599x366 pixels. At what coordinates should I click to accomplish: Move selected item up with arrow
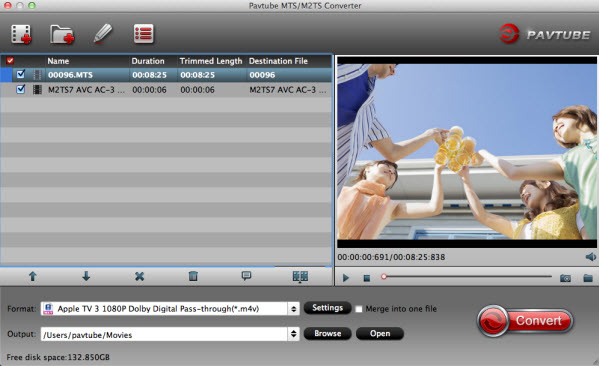pos(33,276)
